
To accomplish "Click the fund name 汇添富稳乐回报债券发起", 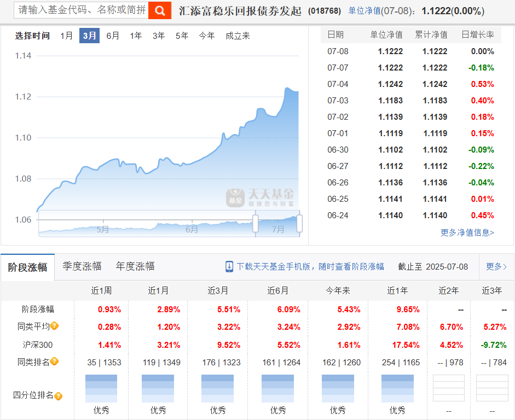I will [240, 11].
